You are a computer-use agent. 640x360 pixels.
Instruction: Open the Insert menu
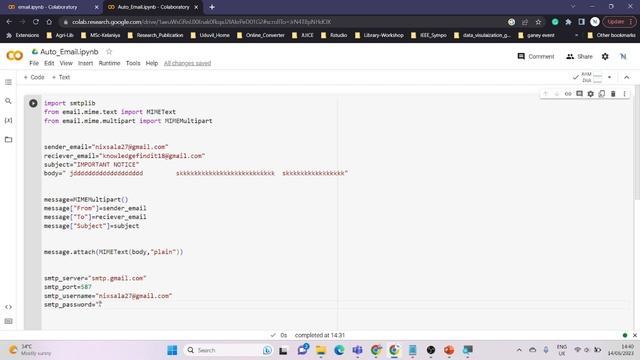pyautogui.click(x=85, y=63)
